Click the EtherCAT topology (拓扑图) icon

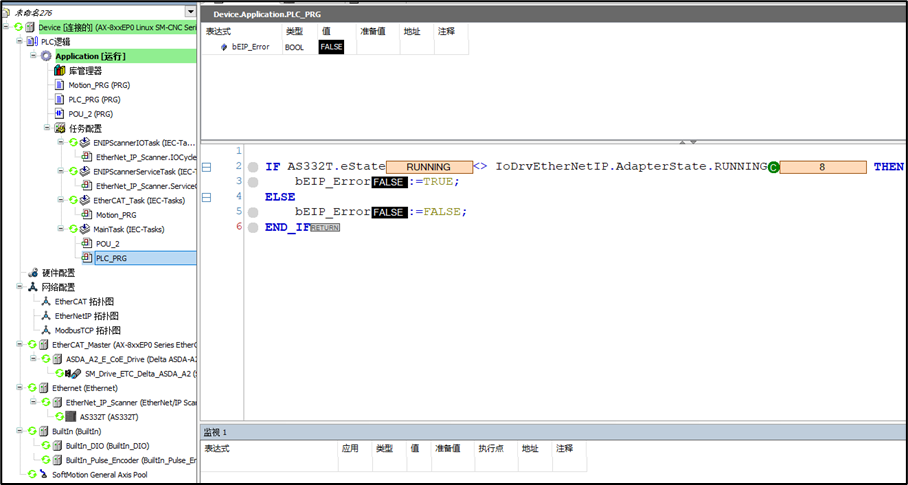45,301
